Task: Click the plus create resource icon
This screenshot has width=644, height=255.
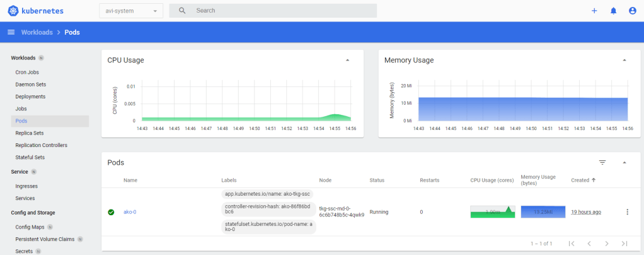Action: [x=594, y=11]
